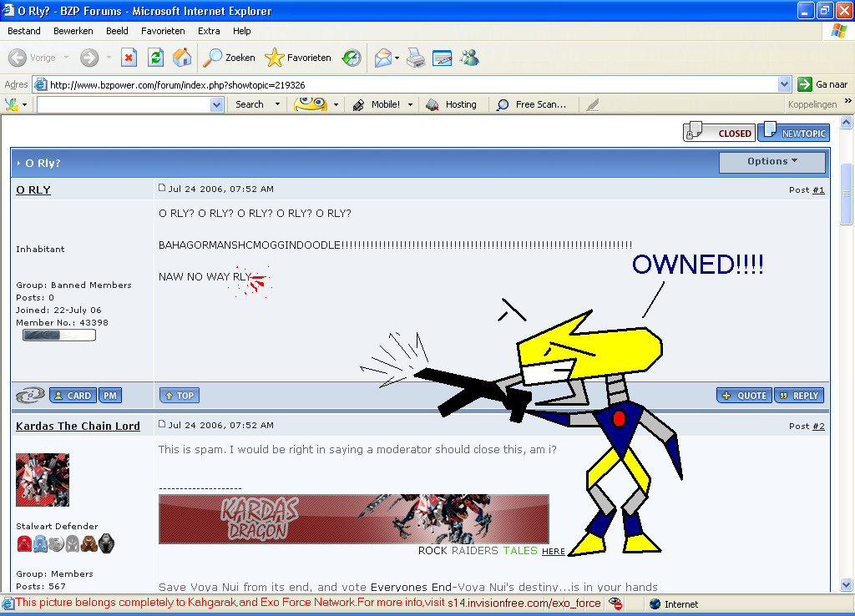Open the Beeld menu
Viewport: 855px width, 616px height.
pos(117,31)
